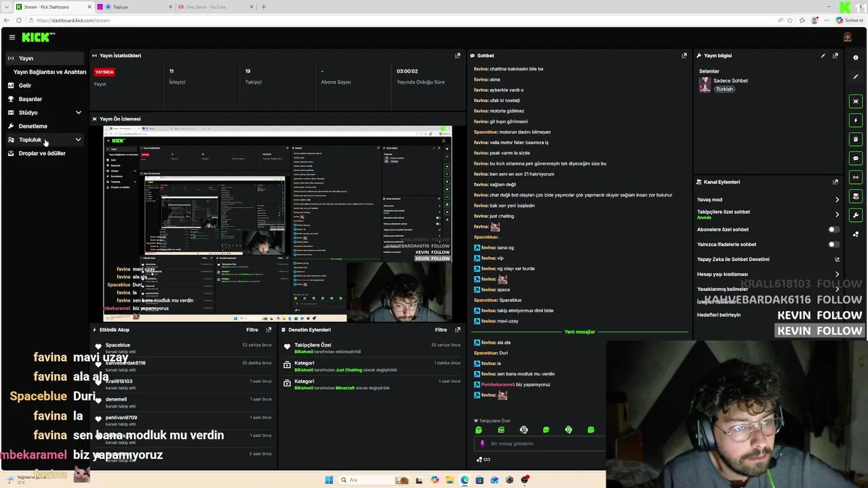Expand the Stüdyo submenu chevron
Screen dimensions: 868x488
pyautogui.click(x=78, y=113)
